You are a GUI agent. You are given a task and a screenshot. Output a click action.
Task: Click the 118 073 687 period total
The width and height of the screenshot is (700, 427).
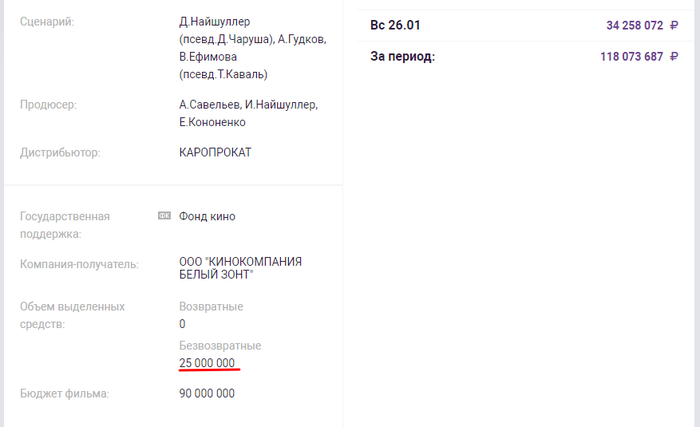pyautogui.click(x=631, y=57)
